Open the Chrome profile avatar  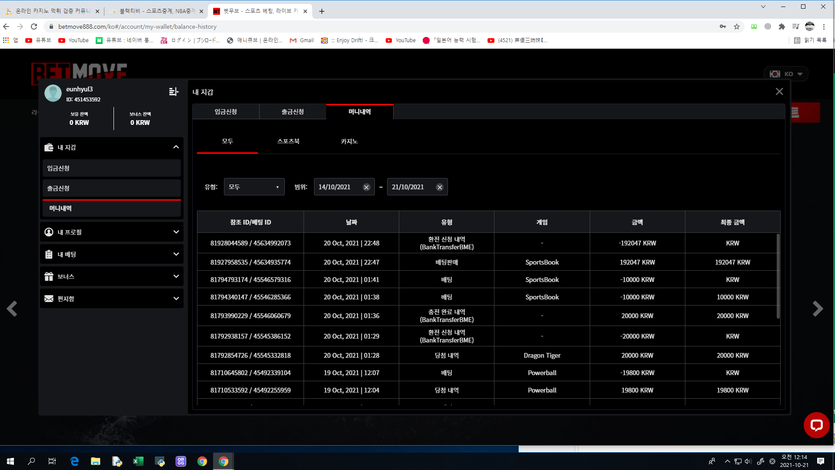click(809, 26)
